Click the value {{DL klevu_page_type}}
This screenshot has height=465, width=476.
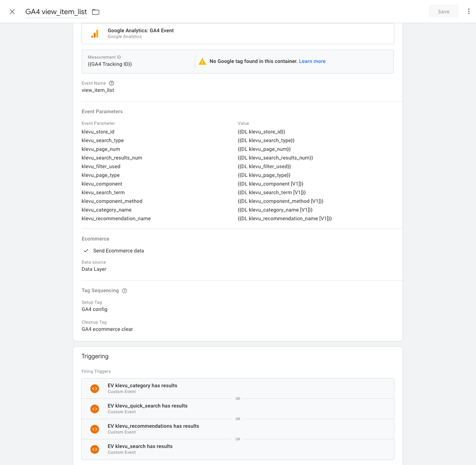click(264, 175)
